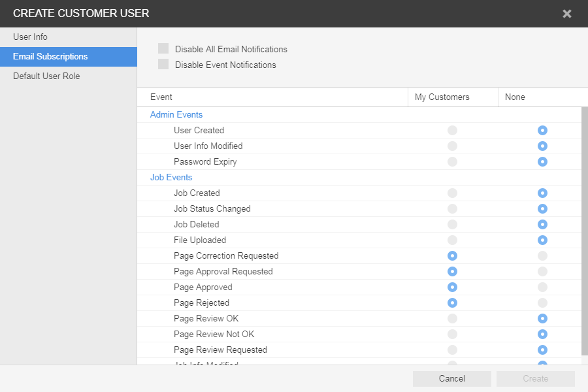Select the Email Subscriptions tab

(50, 57)
